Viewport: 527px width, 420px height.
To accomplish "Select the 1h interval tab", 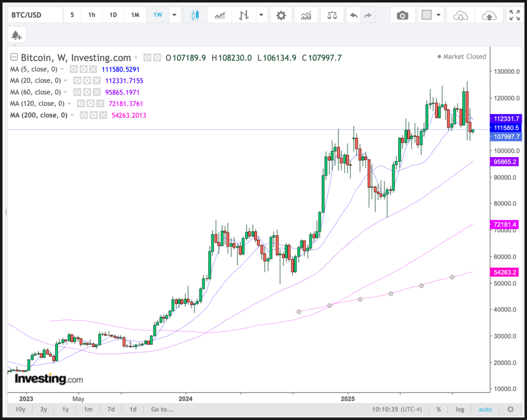I will click(x=92, y=15).
